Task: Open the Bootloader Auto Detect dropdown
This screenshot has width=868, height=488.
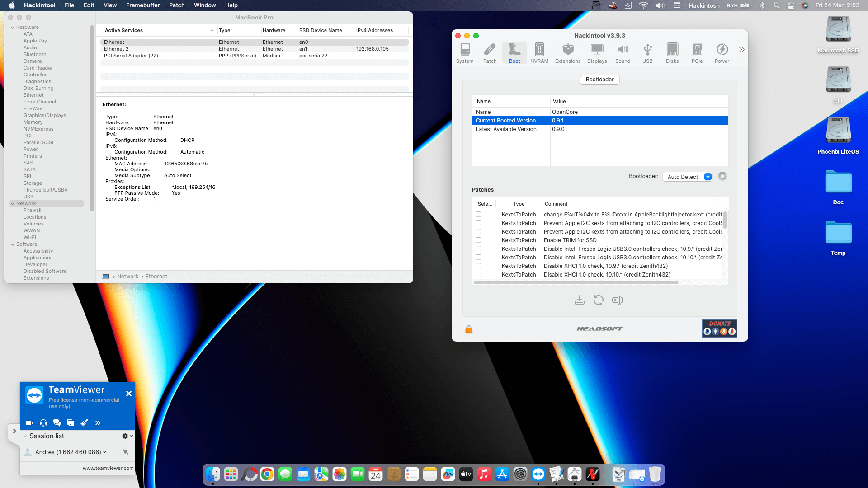Action: click(687, 177)
